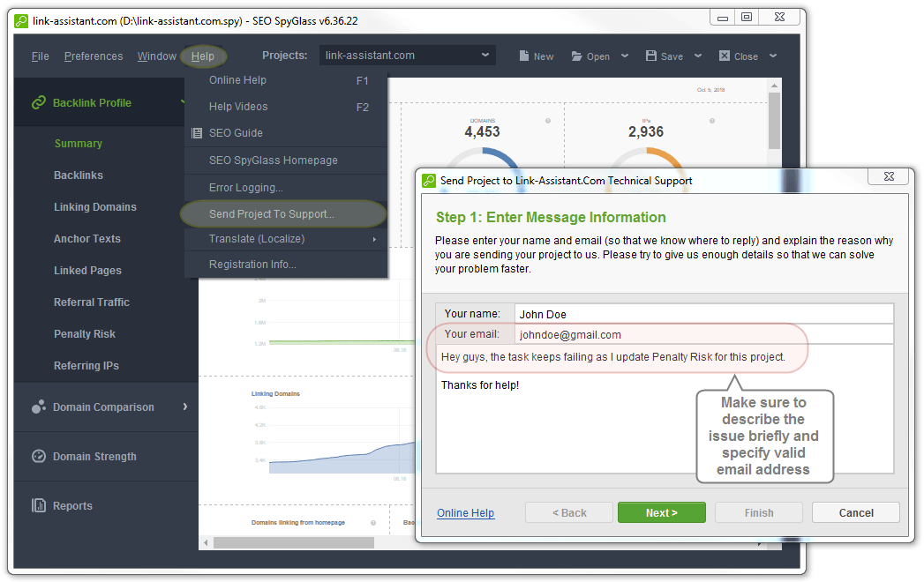Click the Finish button in dialog
924x582 pixels.
tap(758, 512)
